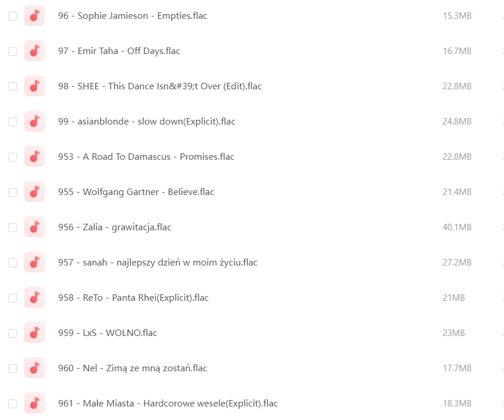Open 959 - LxS - WOLNO.flac
Image resolution: width=504 pixels, height=420 pixels.
coord(107,332)
